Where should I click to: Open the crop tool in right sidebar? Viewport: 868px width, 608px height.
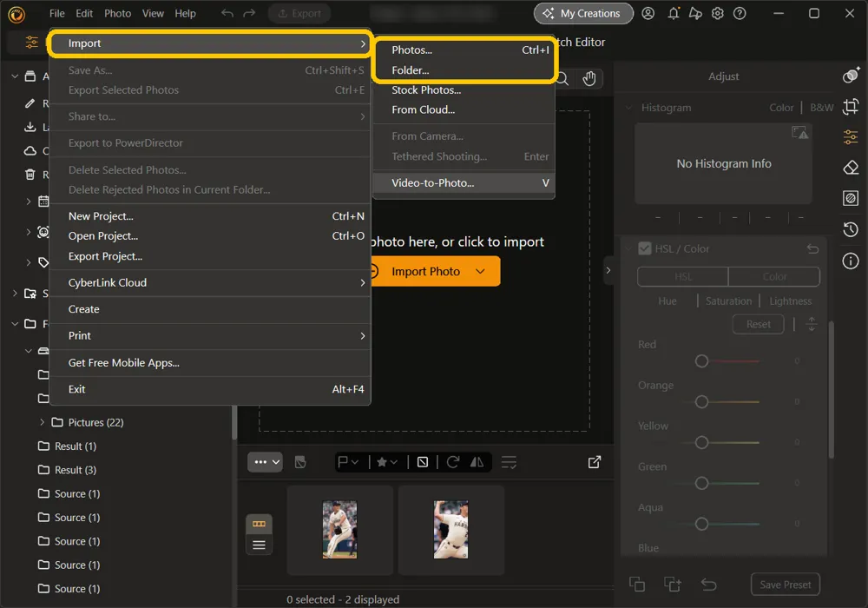[x=851, y=106]
